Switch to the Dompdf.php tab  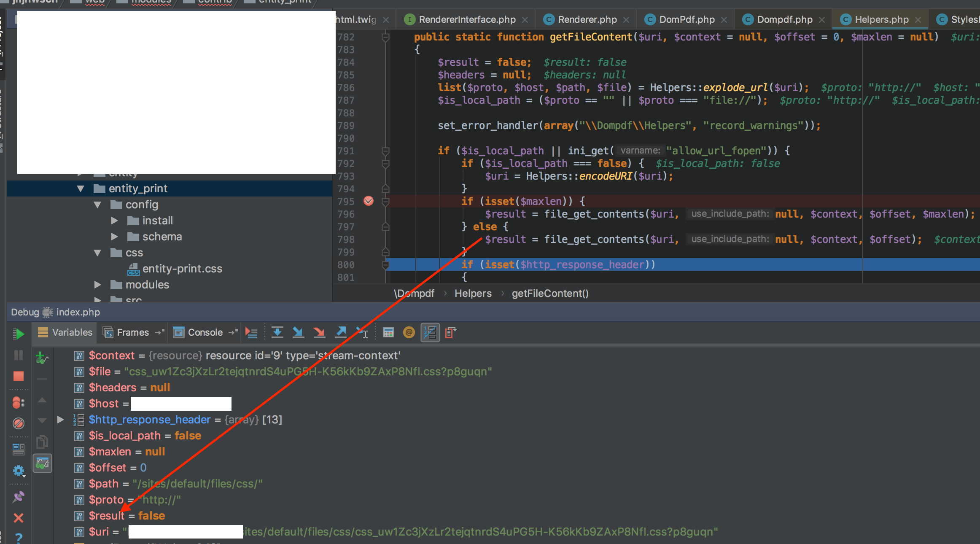(x=784, y=19)
